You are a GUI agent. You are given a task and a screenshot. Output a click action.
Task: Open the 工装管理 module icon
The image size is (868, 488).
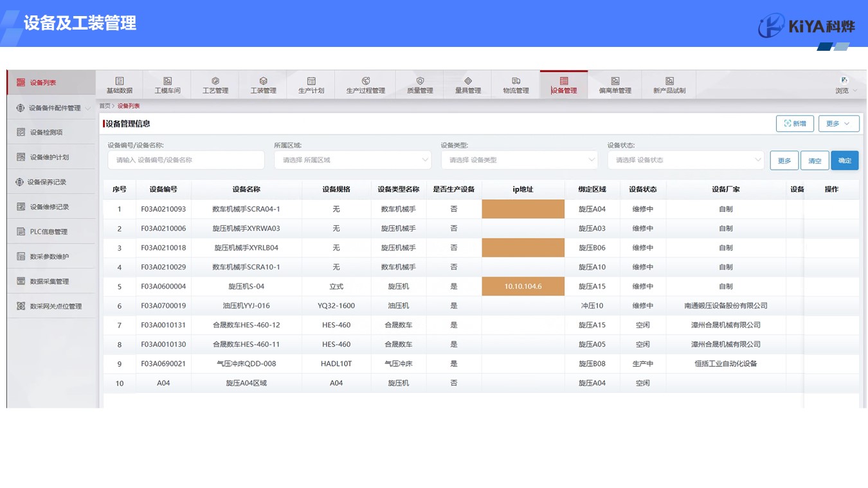(263, 81)
